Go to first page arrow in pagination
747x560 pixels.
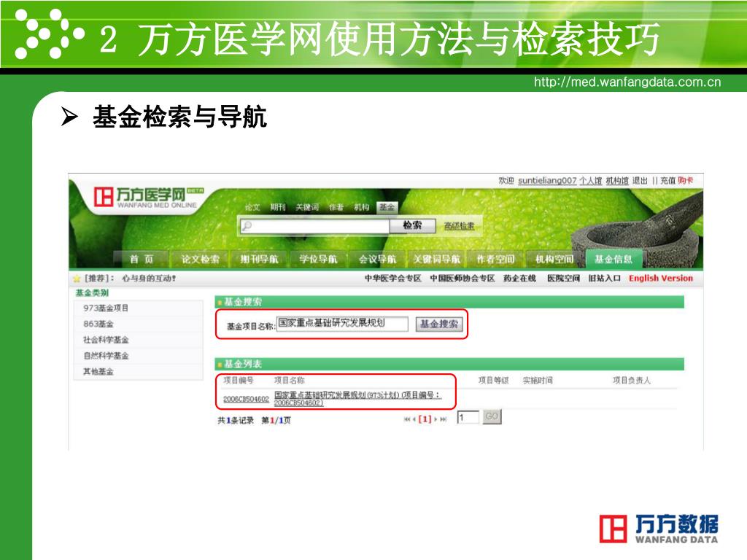pos(407,419)
